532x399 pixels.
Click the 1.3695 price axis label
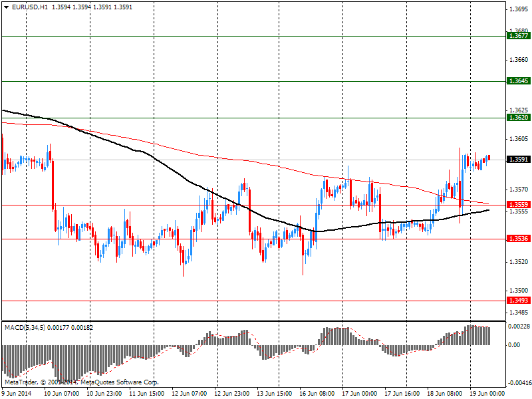pyautogui.click(x=519, y=9)
